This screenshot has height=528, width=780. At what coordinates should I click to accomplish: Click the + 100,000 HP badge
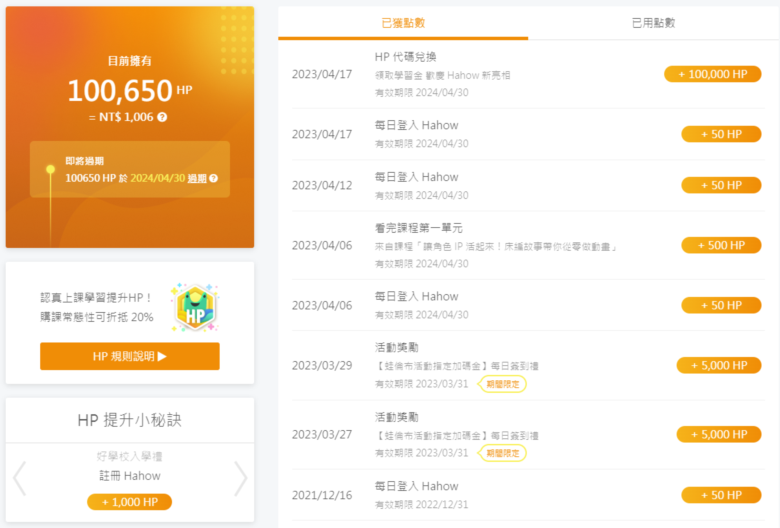click(x=712, y=74)
